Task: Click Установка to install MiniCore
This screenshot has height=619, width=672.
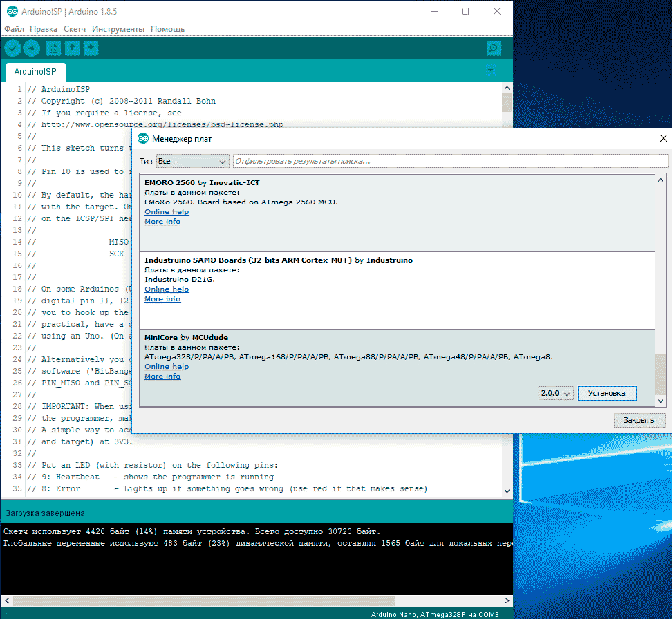Action: (x=606, y=393)
